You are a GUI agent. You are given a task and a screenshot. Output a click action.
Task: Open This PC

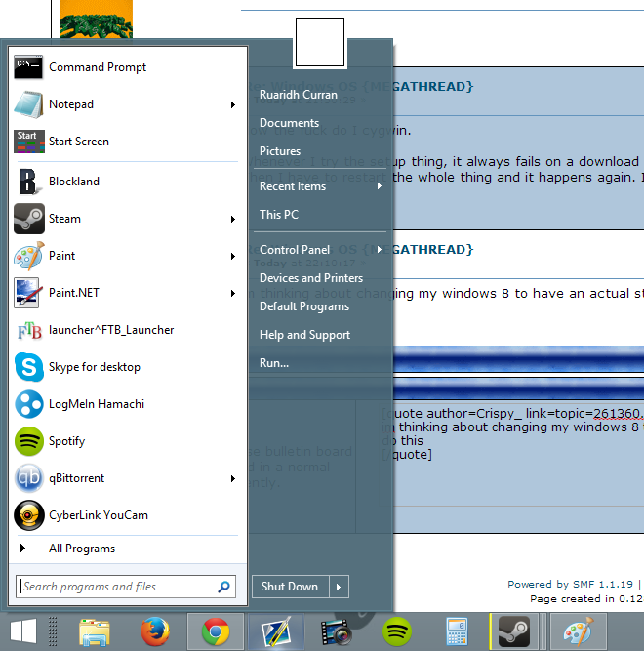(279, 215)
